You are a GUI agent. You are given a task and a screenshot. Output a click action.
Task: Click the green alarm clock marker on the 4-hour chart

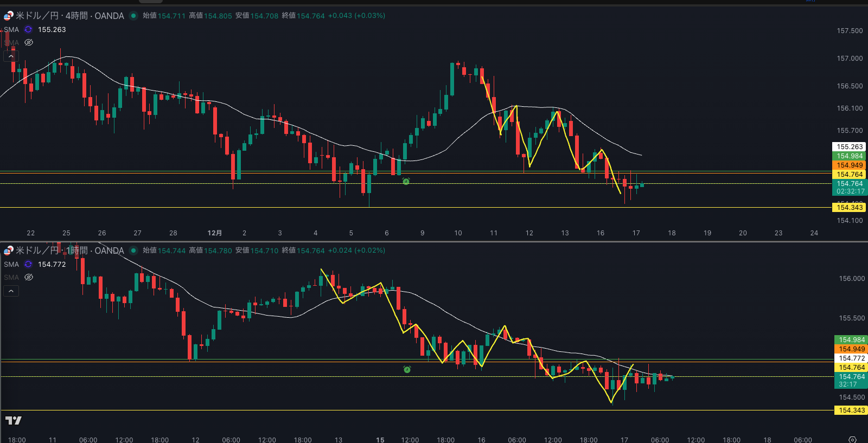coord(406,182)
